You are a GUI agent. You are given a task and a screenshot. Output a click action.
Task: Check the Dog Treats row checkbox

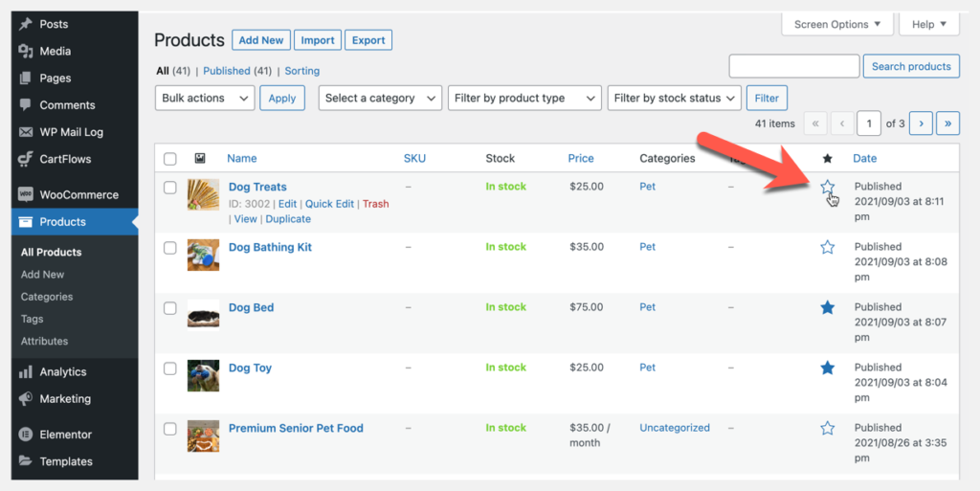coord(170,188)
